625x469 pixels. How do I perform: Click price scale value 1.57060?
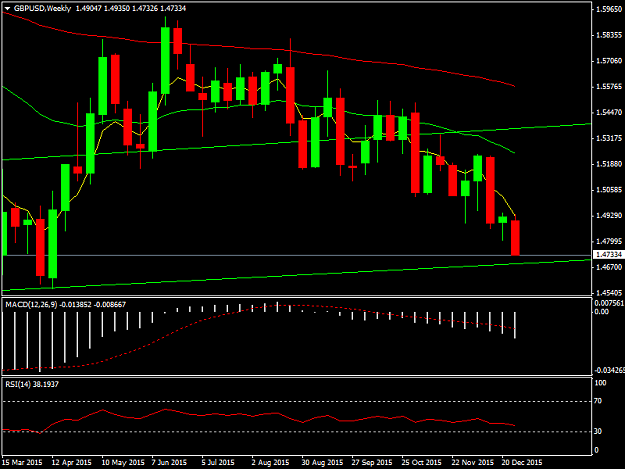(609, 61)
